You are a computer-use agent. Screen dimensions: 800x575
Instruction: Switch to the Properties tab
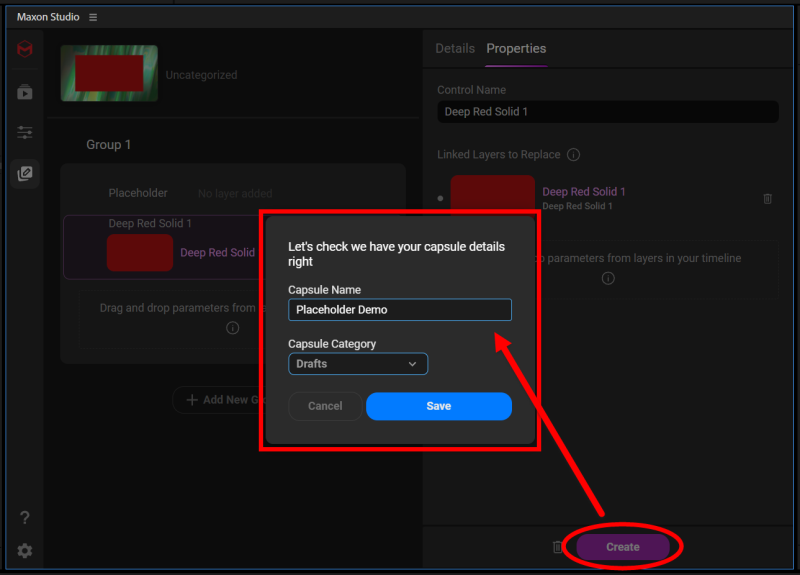click(x=516, y=48)
